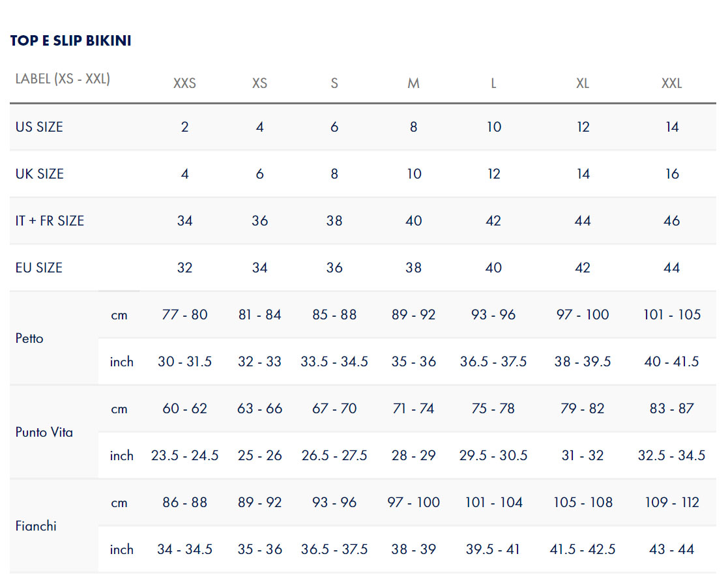Viewport: 728px width, 584px height.
Task: Click the TOP E SLIP BIKINI heading
Action: (70, 41)
